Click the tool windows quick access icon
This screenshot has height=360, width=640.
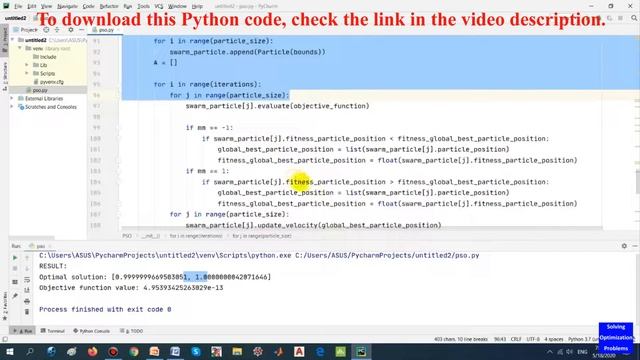pos(5,339)
